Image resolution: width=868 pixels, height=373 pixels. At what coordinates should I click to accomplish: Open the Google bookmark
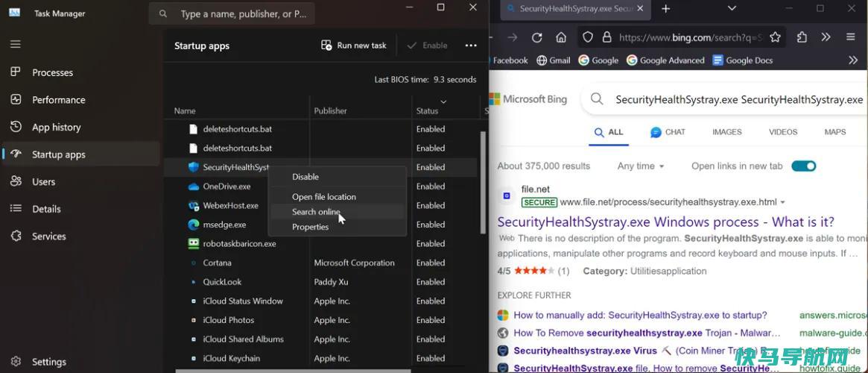click(x=598, y=60)
